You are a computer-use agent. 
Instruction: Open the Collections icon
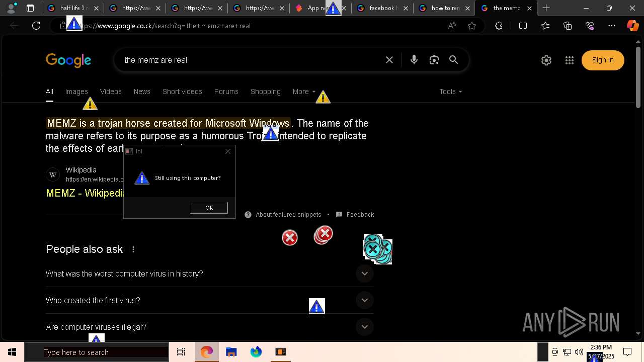pyautogui.click(x=568, y=26)
